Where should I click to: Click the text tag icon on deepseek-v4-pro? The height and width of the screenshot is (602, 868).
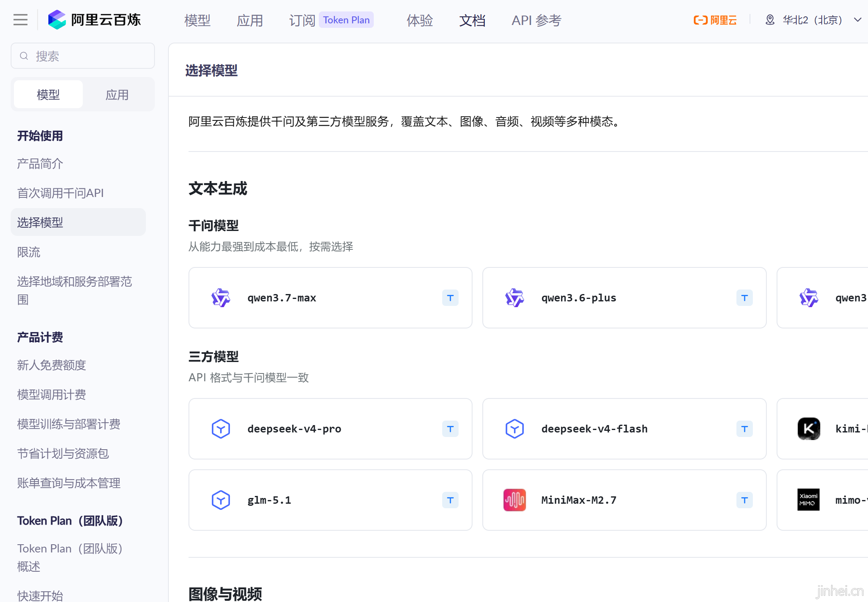coord(450,429)
